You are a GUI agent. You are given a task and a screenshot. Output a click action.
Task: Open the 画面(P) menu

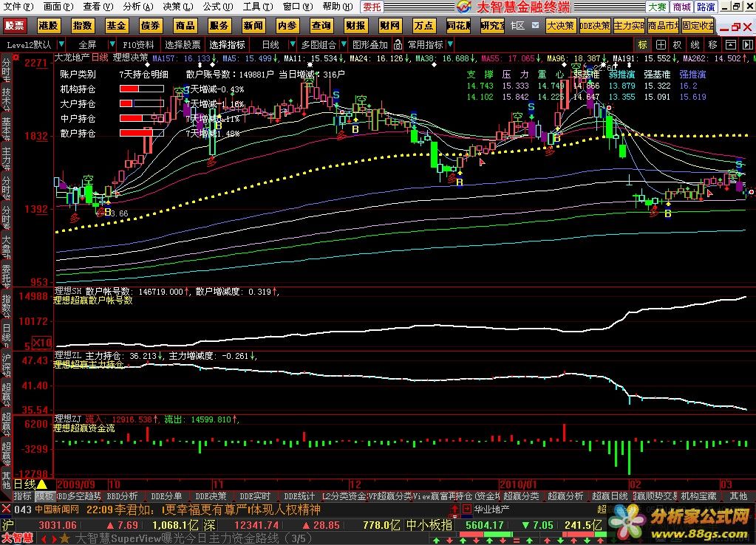pos(58,6)
